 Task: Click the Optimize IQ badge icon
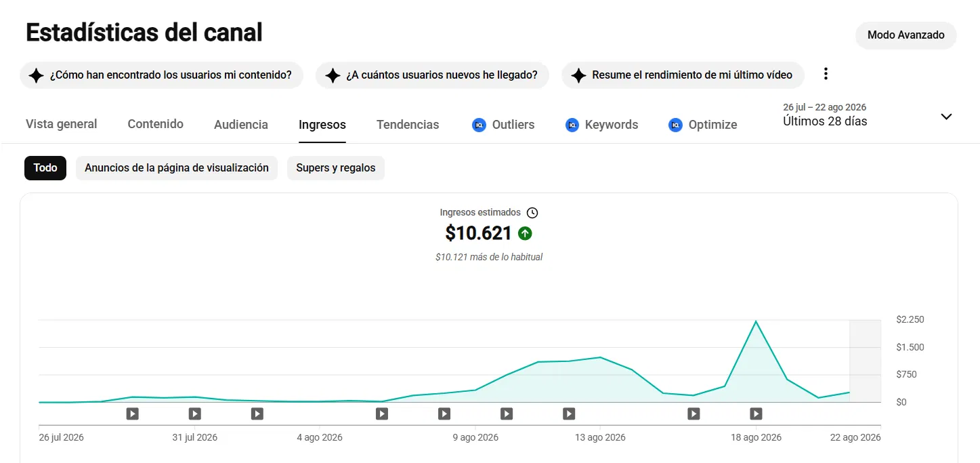point(675,125)
